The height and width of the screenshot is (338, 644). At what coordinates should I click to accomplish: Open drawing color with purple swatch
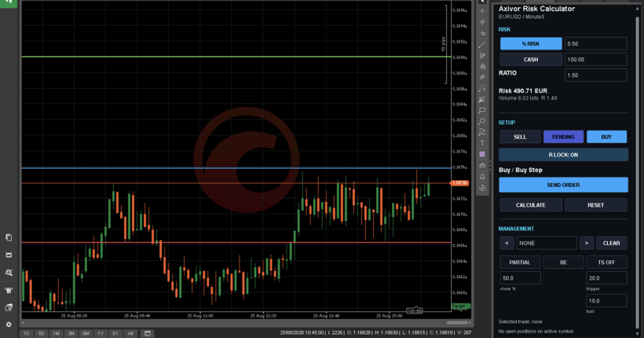tap(482, 154)
